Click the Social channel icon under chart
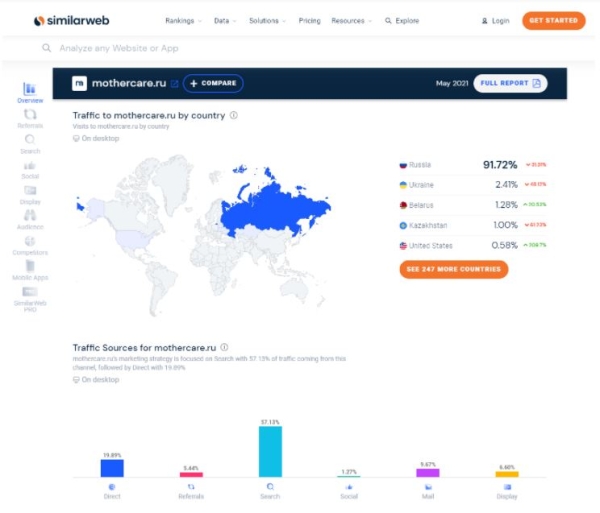 point(349,487)
